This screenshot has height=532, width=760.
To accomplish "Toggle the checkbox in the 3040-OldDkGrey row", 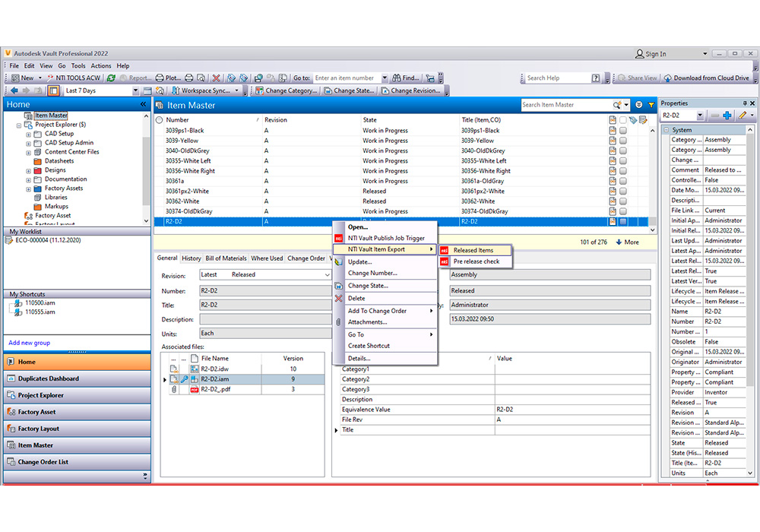I will pyautogui.click(x=623, y=151).
